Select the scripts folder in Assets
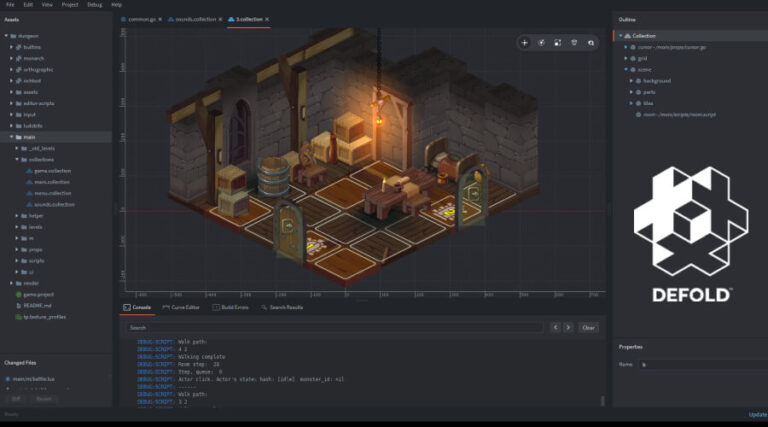Viewport: 768px width, 427px height. pos(36,261)
